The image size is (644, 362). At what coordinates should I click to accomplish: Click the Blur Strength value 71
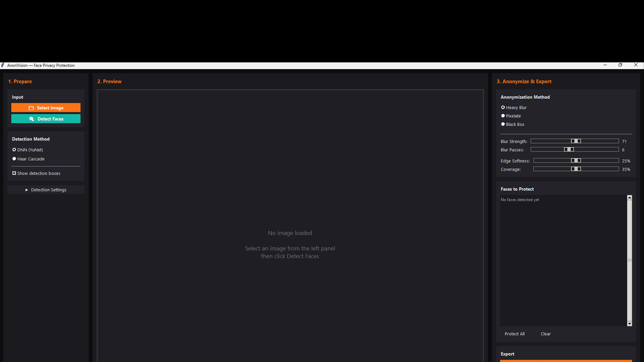pyautogui.click(x=624, y=141)
